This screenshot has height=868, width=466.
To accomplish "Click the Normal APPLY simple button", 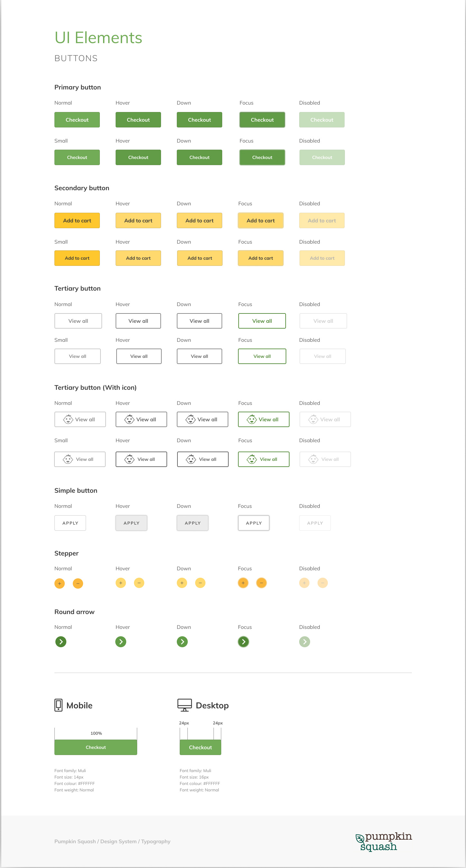I will pyautogui.click(x=70, y=523).
